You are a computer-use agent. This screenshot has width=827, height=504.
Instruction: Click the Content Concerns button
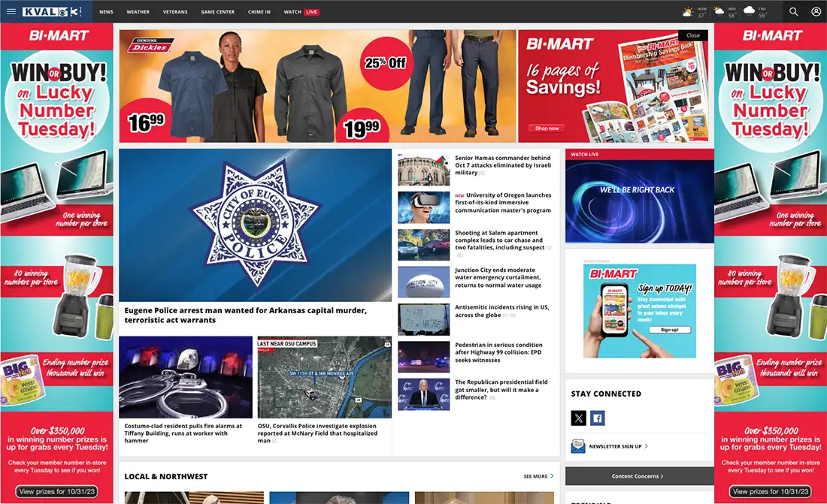pos(639,476)
